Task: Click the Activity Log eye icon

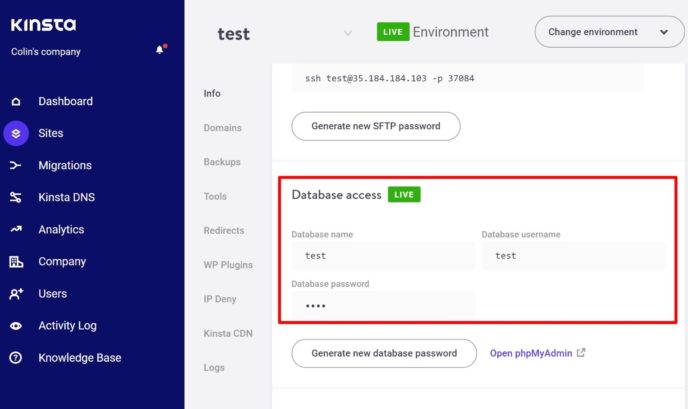Action: coord(16,326)
